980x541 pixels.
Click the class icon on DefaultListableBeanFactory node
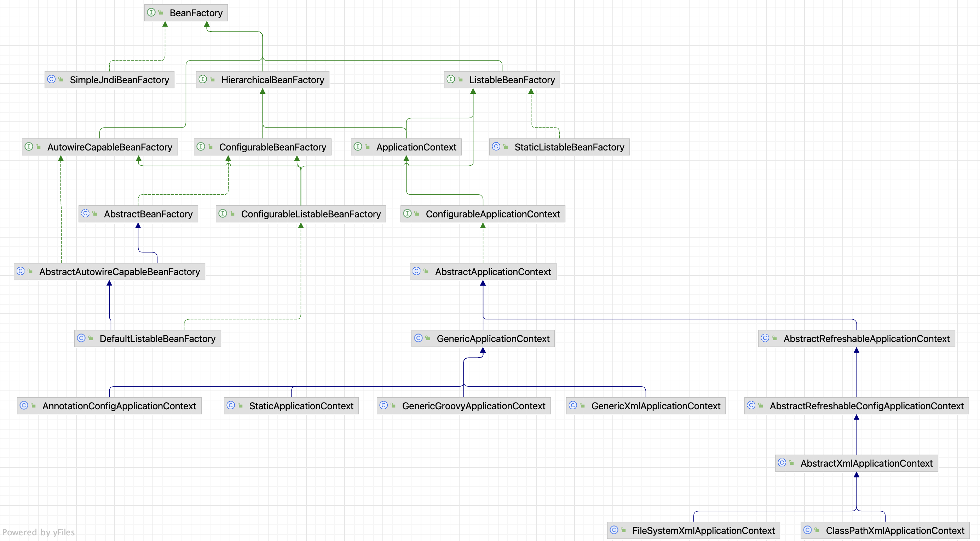pyautogui.click(x=81, y=338)
